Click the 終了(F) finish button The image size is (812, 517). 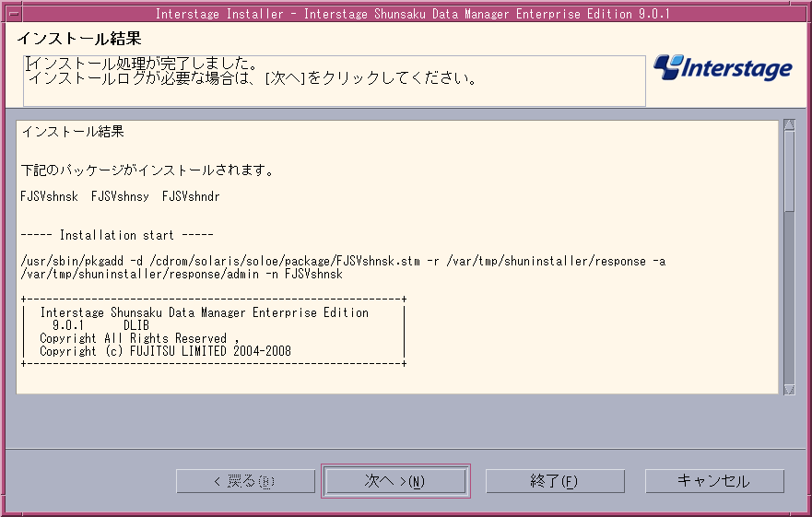pos(555,481)
